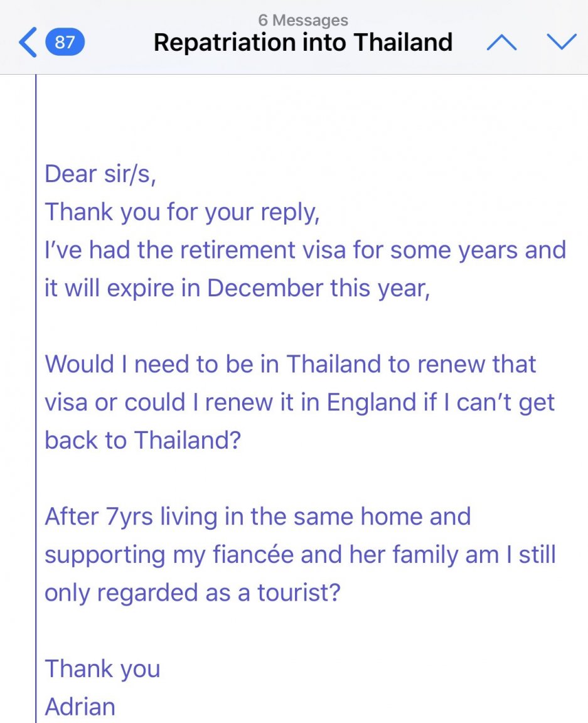Tap the line starting 'Would I need to be'
Image resolution: width=588 pixels, height=723 pixels.
coord(290,364)
